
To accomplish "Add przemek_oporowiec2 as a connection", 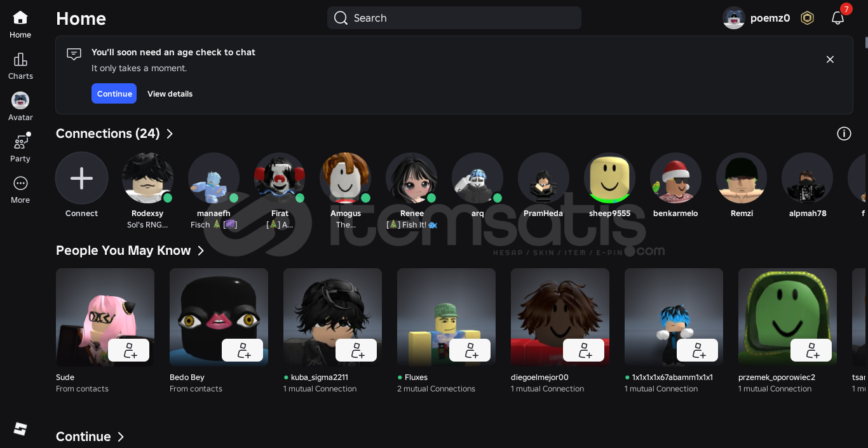I will pyautogui.click(x=811, y=350).
